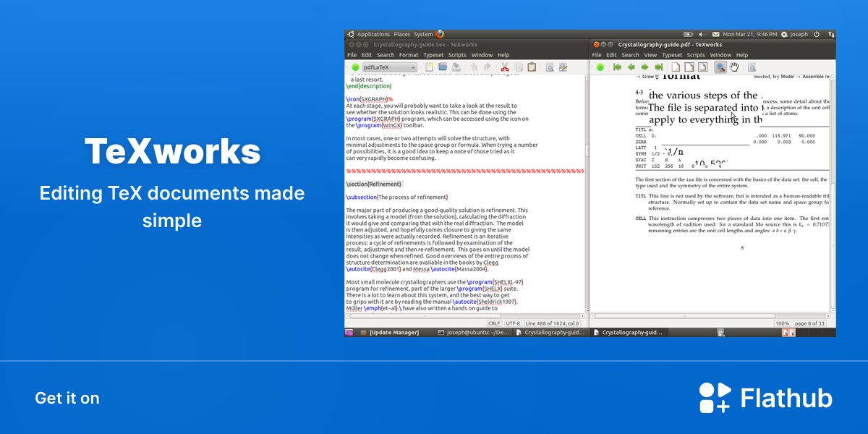
Task: Open the joseph user menu
Action: (x=794, y=34)
